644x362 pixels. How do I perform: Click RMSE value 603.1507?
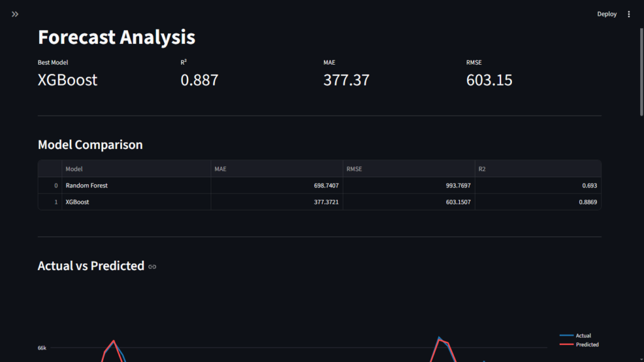(409, 202)
